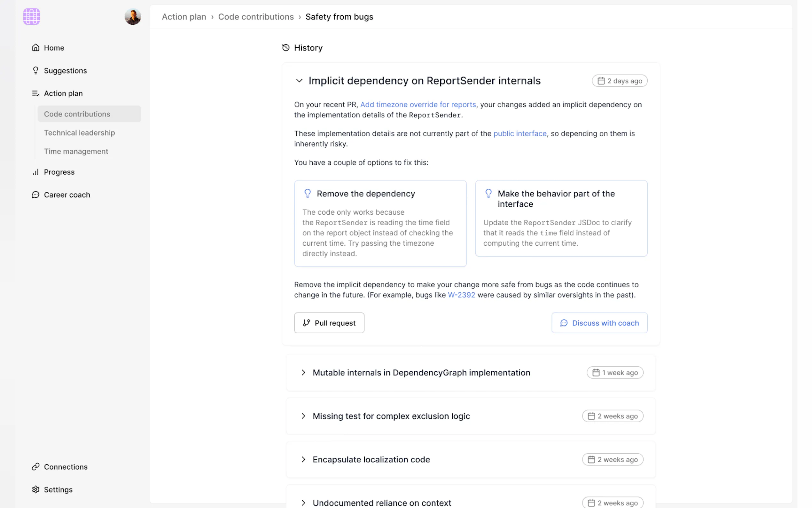Image resolution: width=812 pixels, height=508 pixels.
Task: Select the Remove the dependency option card
Action: pos(380,223)
